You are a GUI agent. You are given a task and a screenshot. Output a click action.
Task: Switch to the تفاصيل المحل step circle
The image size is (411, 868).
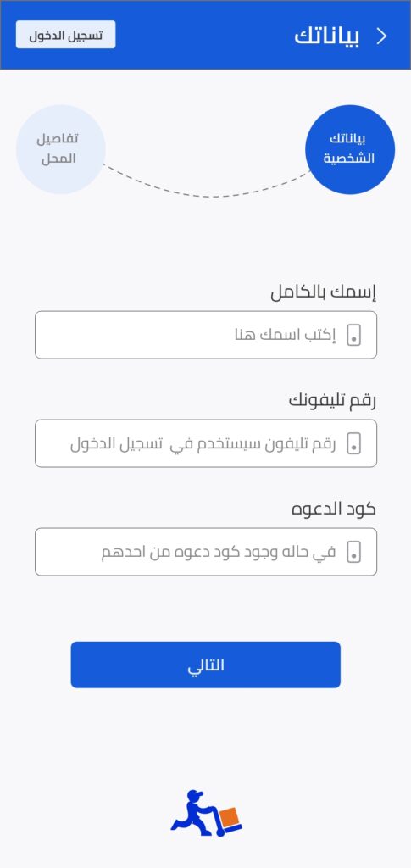pos(60,149)
